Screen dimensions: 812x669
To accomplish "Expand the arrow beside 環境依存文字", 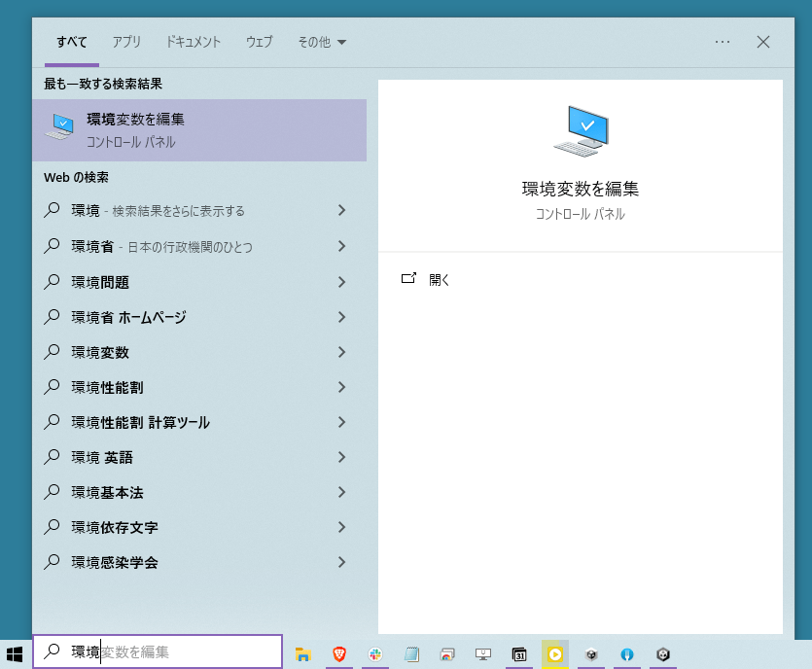I will pos(341,527).
